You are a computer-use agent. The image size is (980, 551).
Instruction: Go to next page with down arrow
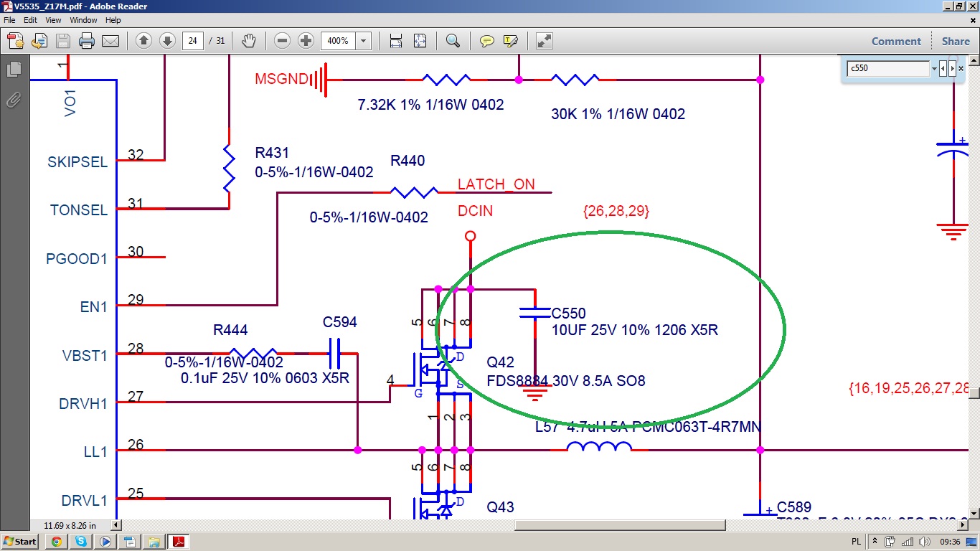(167, 41)
